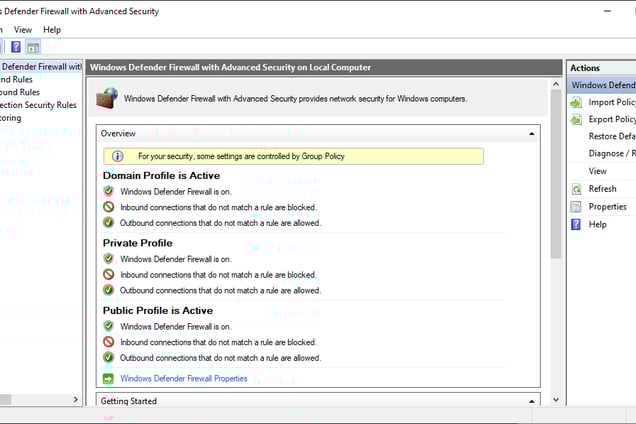The image size is (636, 424).
Task: Click Restore Default Policy in Actions pane
Action: (612, 136)
